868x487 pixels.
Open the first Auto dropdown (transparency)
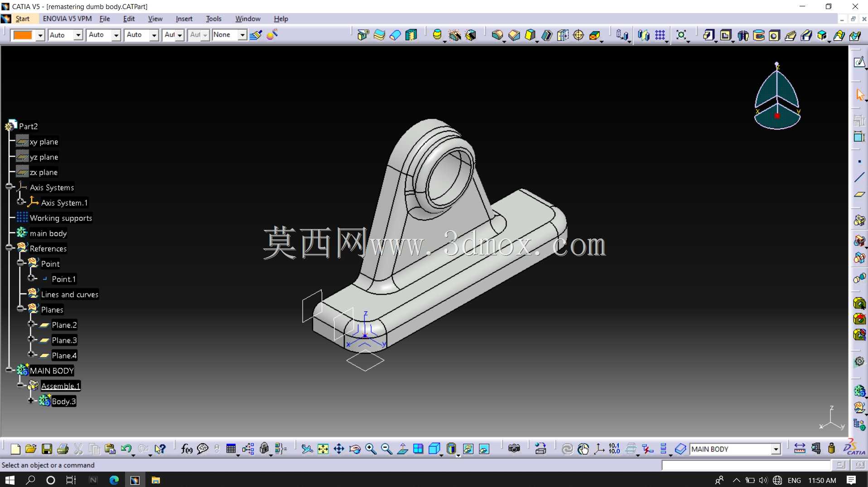pos(78,35)
